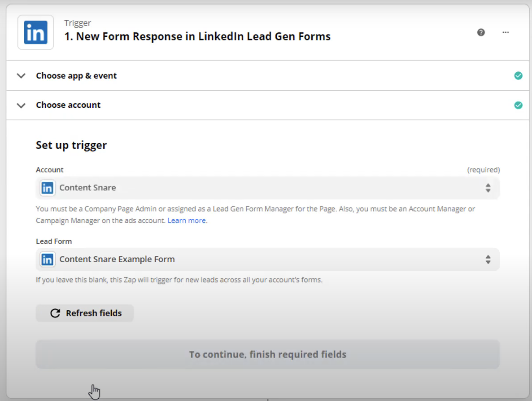
Task: Click the Account dropdown up-down arrows
Action: tap(488, 188)
